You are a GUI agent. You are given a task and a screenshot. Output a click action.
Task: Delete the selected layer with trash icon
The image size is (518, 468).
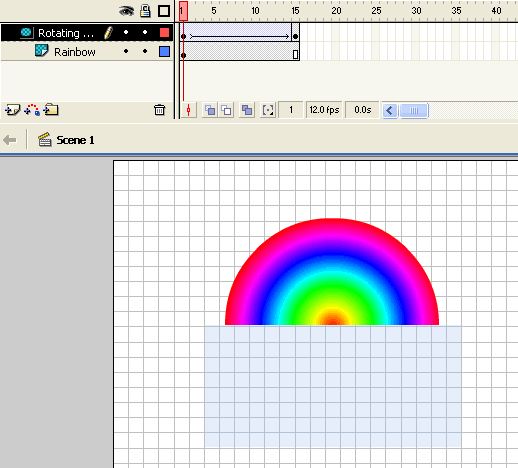[x=159, y=110]
